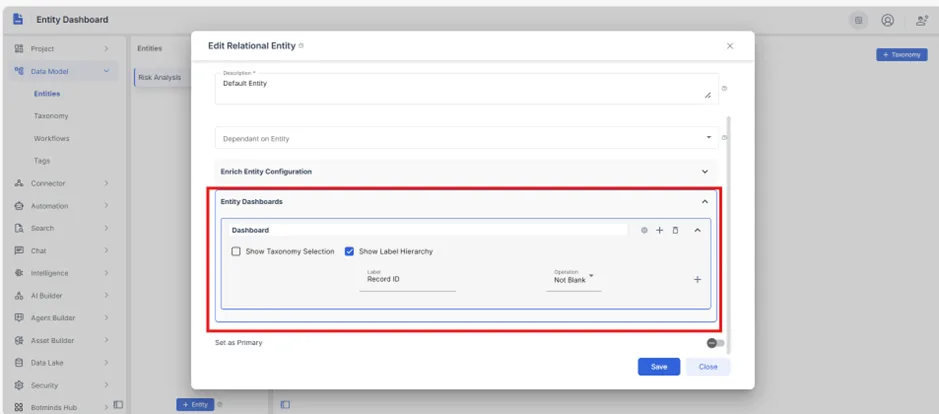Uncheck Show Label Hierarchy checkbox

tap(349, 252)
